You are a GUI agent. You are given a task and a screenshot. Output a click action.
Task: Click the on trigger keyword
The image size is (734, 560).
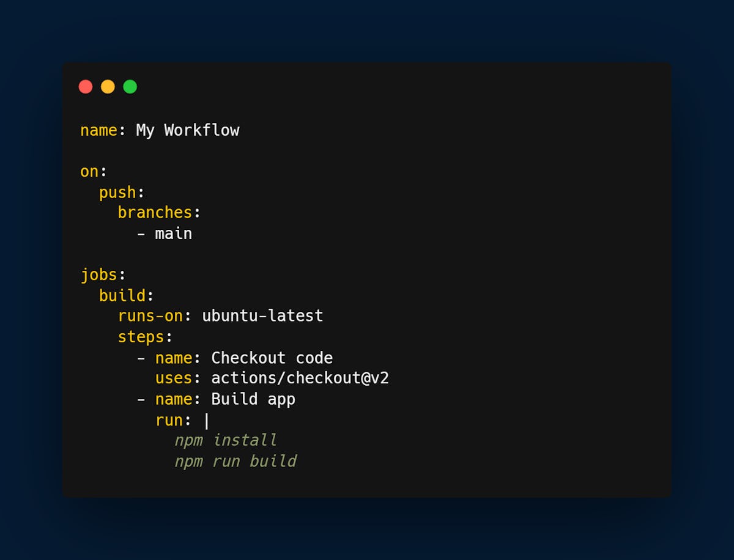(x=87, y=171)
